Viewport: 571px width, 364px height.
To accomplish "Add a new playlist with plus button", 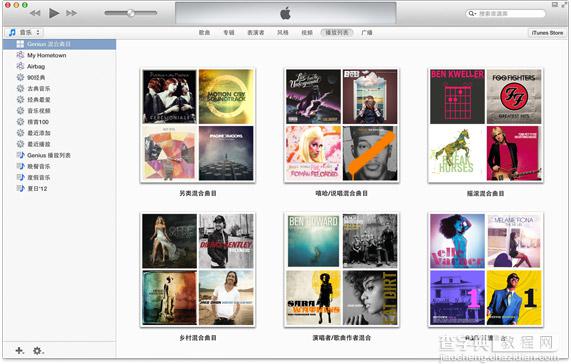I will (19, 351).
